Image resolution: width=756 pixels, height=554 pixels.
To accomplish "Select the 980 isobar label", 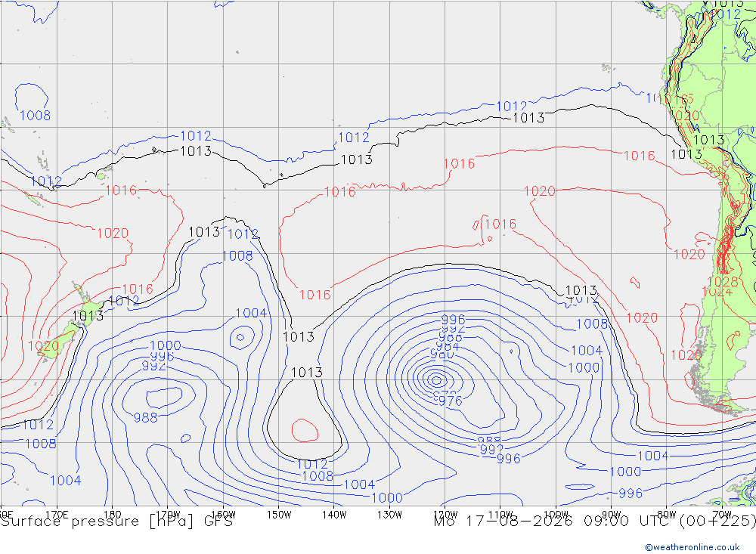I will (x=442, y=354).
